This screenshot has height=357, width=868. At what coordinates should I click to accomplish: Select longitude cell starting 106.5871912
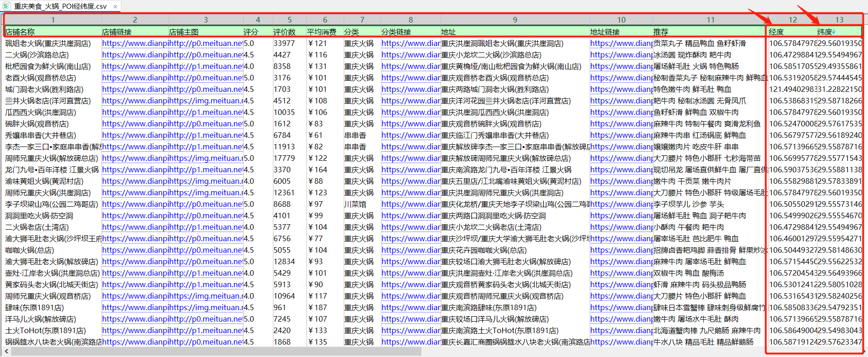pos(793,342)
